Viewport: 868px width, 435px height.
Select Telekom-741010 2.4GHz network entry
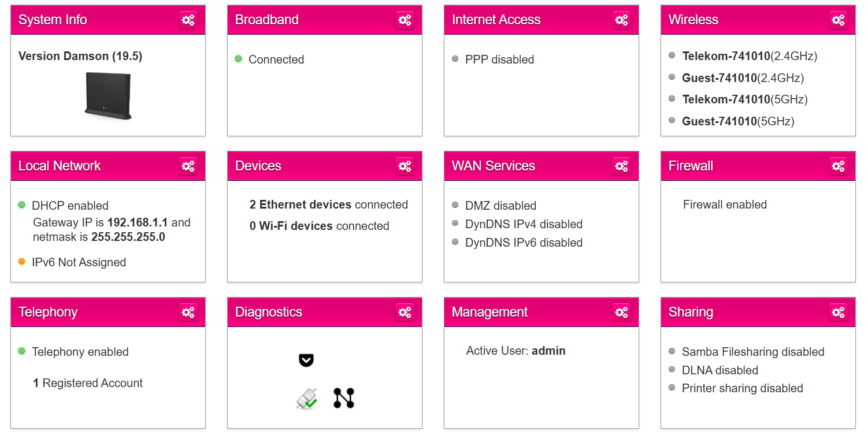[750, 56]
